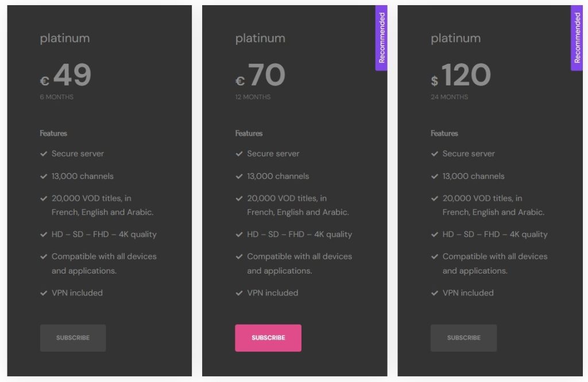588x382 pixels.
Task: Click the checkmark beside Secure server in 6-month plan
Action: [x=44, y=154]
